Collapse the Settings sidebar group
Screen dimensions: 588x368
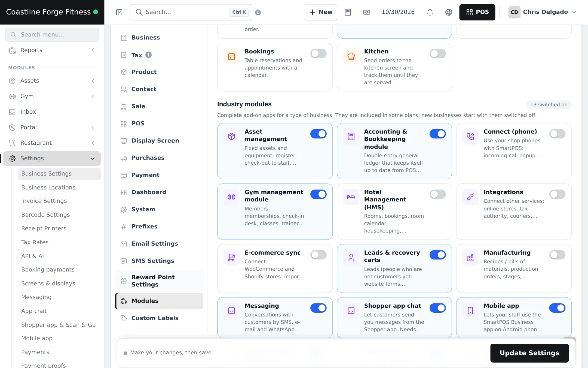pyautogui.click(x=52, y=158)
